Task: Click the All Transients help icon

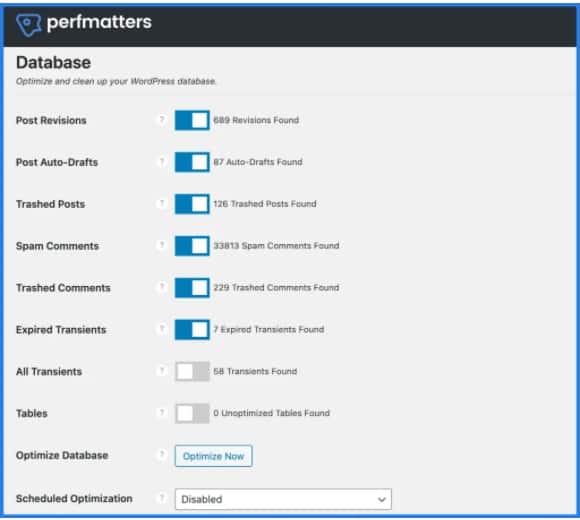Action: point(162,371)
